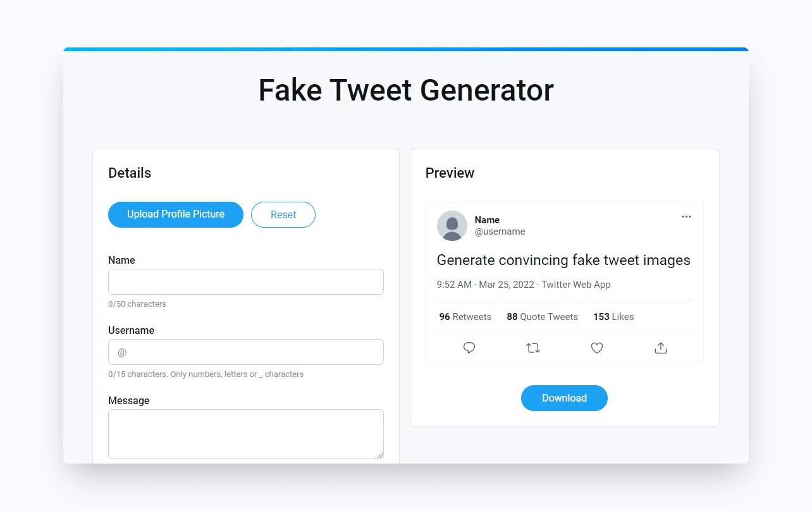This screenshot has height=511, width=812.
Task: Click the @username handle in preview
Action: tap(500, 231)
